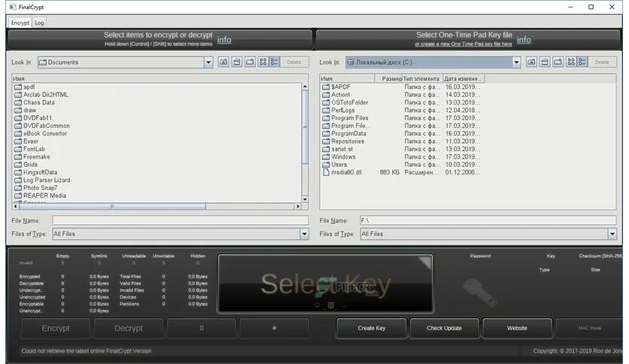Viewport: 629px width, 364px height.
Task: Click the Encrypt button
Action: pyautogui.click(x=56, y=328)
